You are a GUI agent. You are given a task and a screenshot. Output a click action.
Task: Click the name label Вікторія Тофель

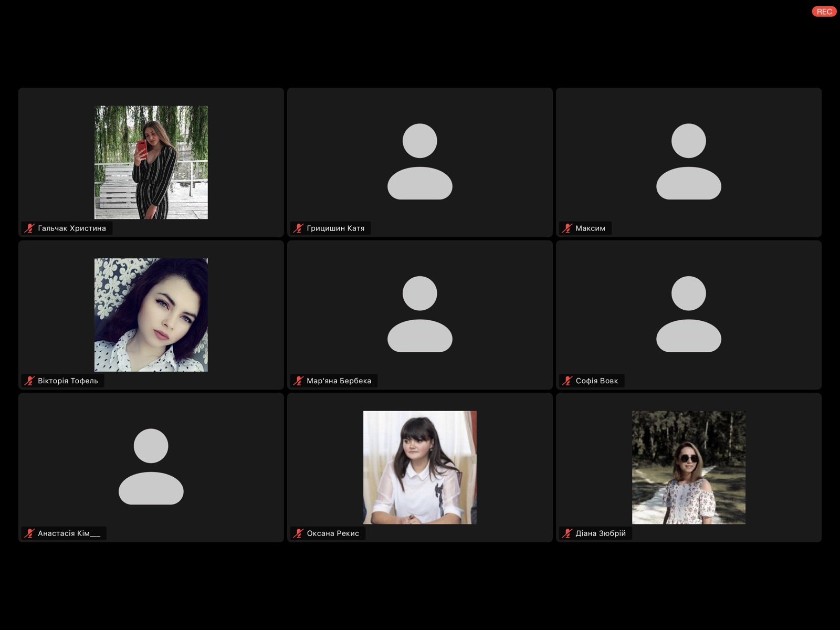coord(68,381)
